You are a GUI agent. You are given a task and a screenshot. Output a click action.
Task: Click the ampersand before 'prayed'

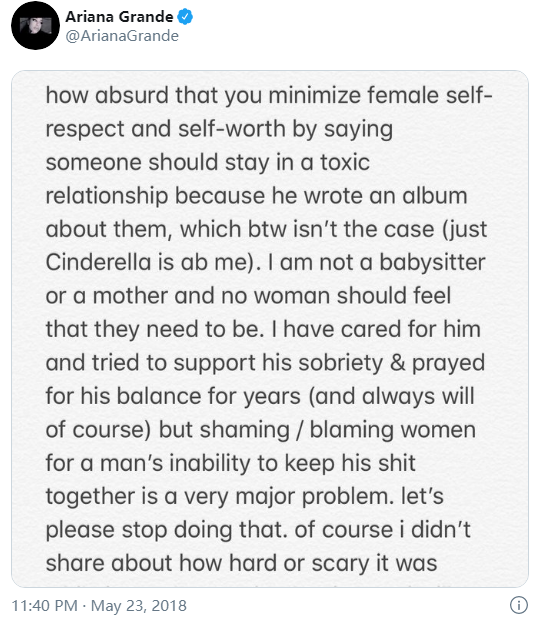tap(397, 363)
